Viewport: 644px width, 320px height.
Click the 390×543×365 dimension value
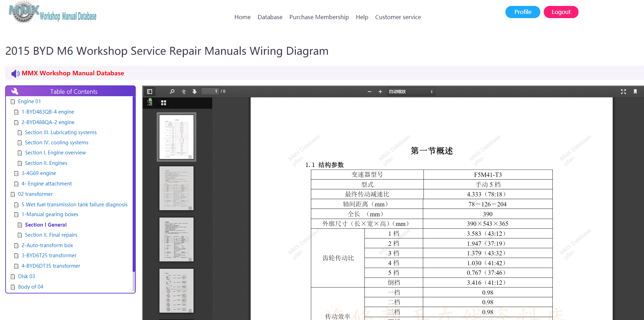(488, 224)
